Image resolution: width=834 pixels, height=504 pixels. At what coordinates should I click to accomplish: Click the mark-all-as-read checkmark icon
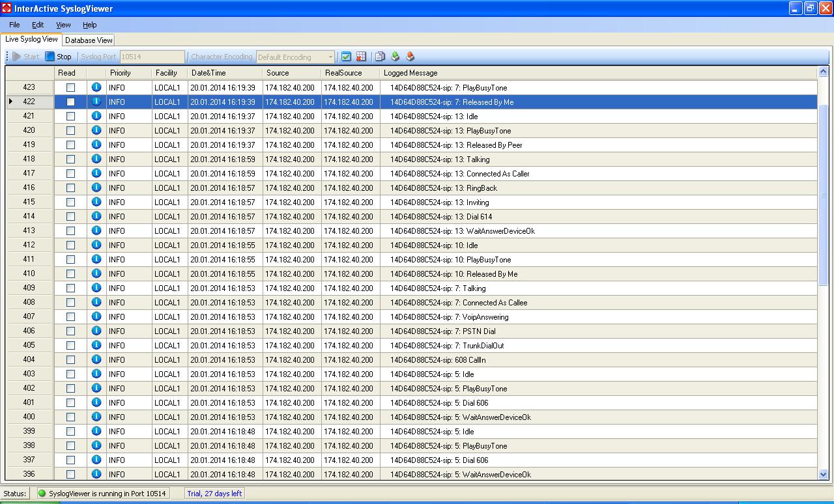click(x=347, y=57)
